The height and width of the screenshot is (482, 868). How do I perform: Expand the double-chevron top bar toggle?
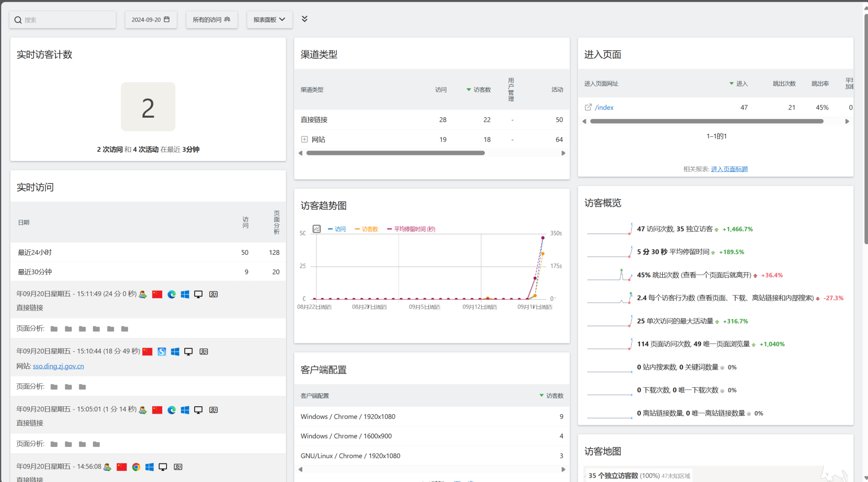click(x=304, y=19)
